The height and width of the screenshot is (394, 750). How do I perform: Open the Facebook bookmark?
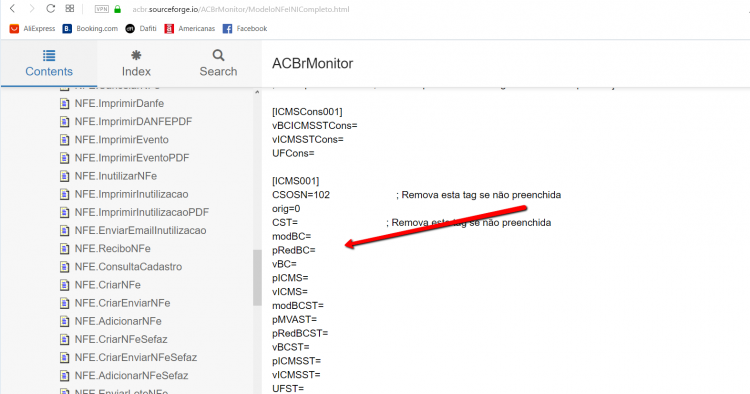point(245,29)
